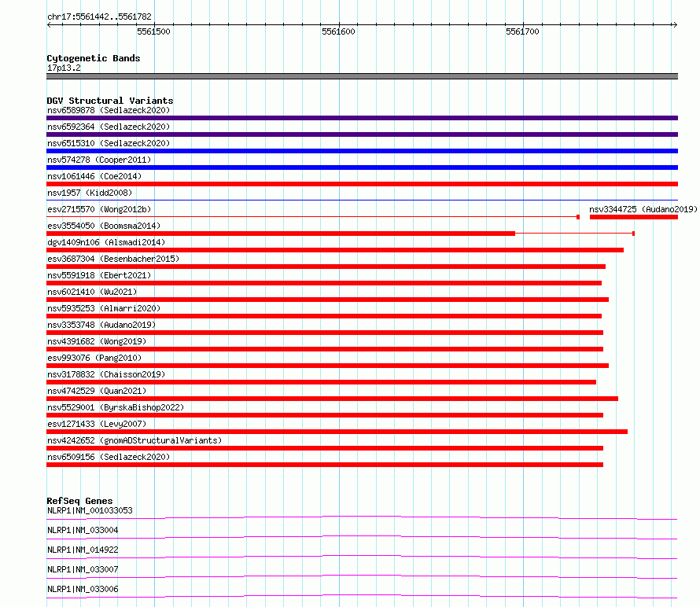Open transcript NLRP1|NM_033006 label
The image size is (700, 607).
tap(83, 589)
